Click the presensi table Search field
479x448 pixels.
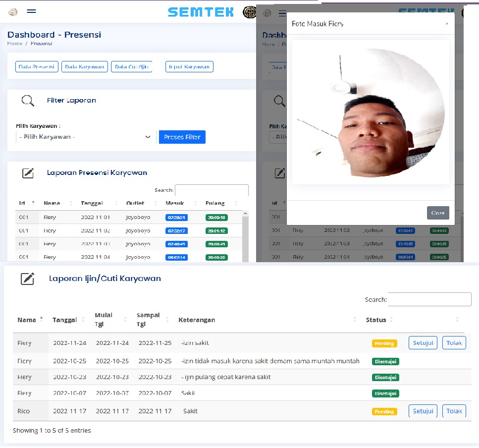click(212, 190)
